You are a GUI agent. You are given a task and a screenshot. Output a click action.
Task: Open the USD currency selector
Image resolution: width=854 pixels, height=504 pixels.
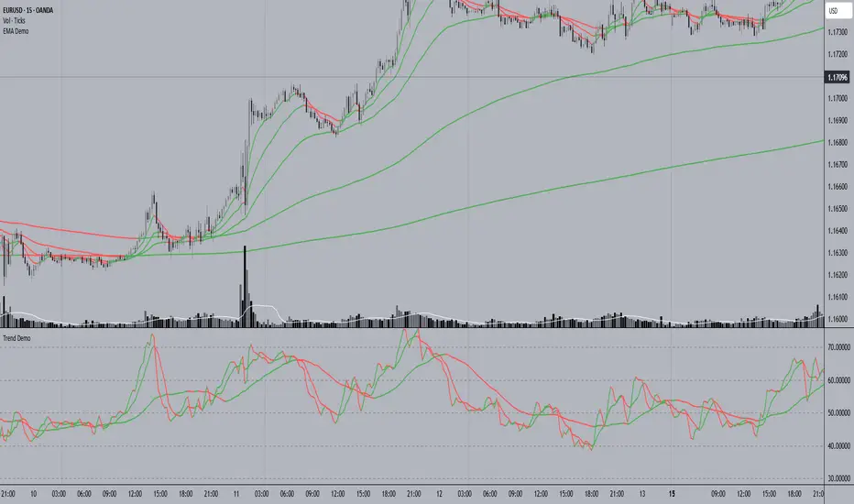pyautogui.click(x=838, y=11)
